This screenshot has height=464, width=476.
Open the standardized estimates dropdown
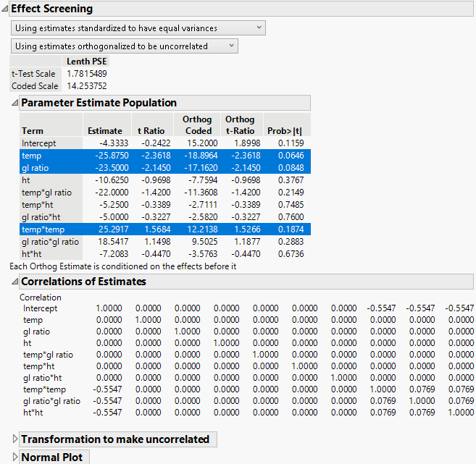click(138, 28)
